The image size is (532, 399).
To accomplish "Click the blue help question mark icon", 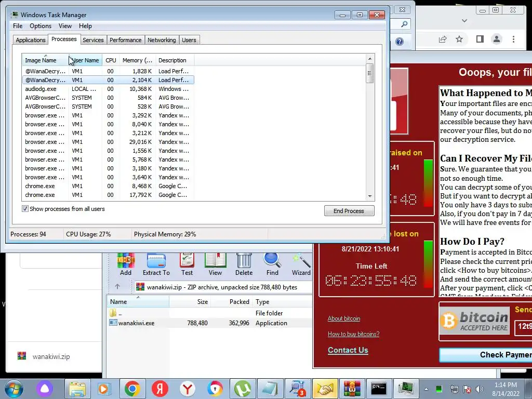I will coord(400,42).
